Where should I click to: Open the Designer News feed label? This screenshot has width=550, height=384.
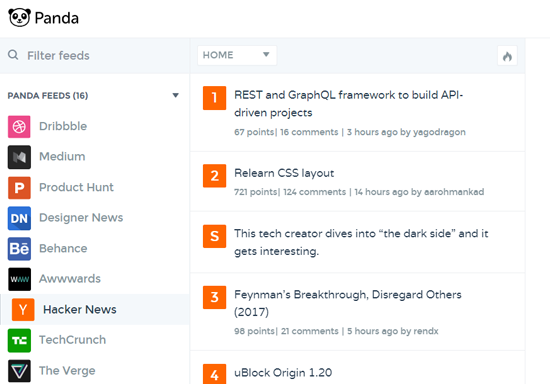coord(81,217)
